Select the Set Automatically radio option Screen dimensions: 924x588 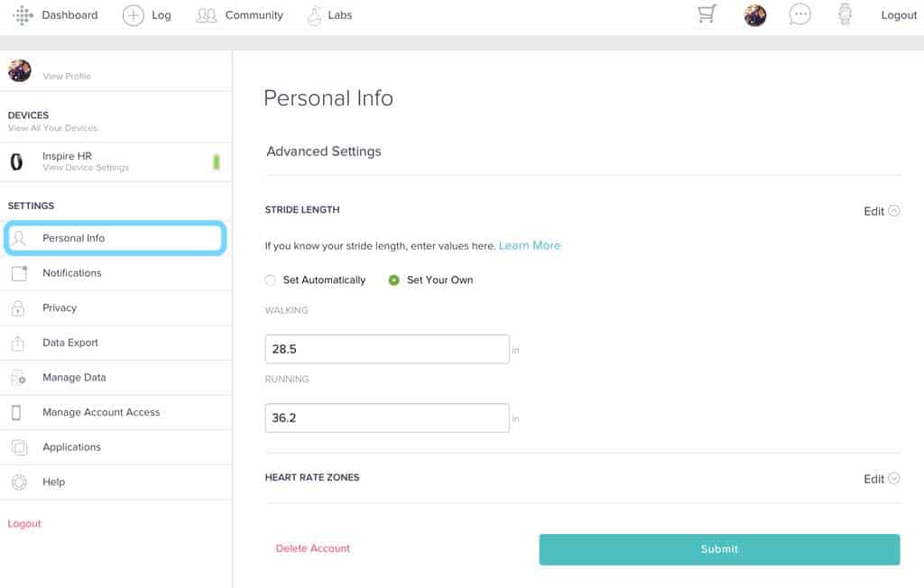click(270, 280)
